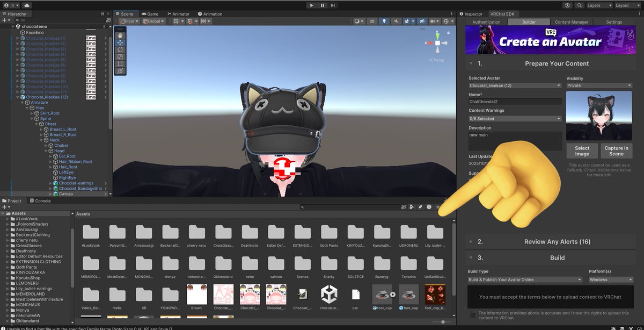Open Authentication tab in SDK
The width and height of the screenshot is (644, 330).
point(486,22)
